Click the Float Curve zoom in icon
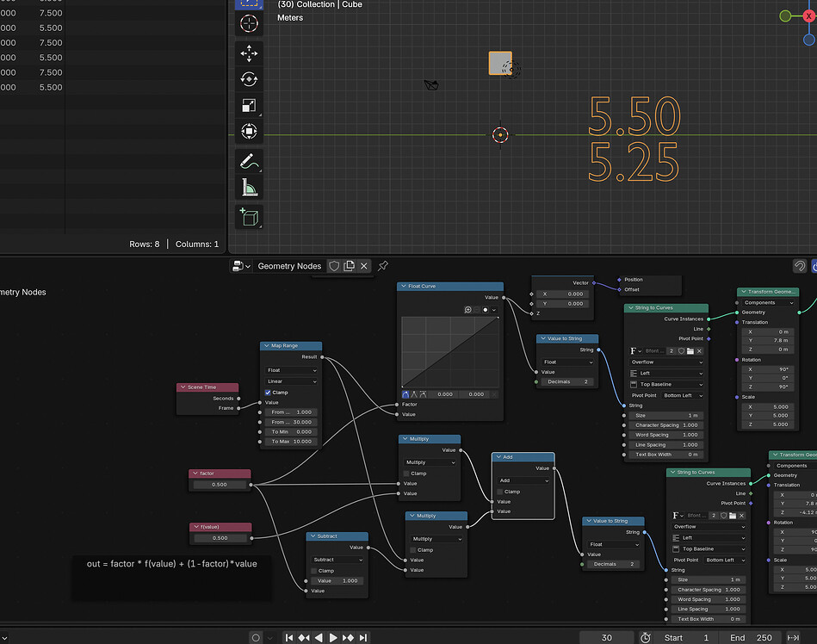This screenshot has height=644, width=817. (467, 310)
